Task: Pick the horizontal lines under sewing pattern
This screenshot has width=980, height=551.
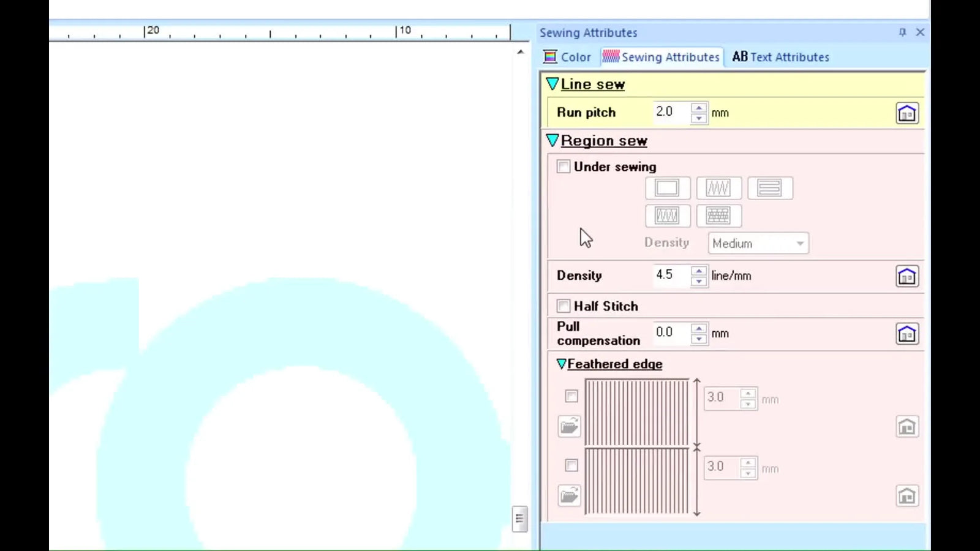Action: point(770,188)
